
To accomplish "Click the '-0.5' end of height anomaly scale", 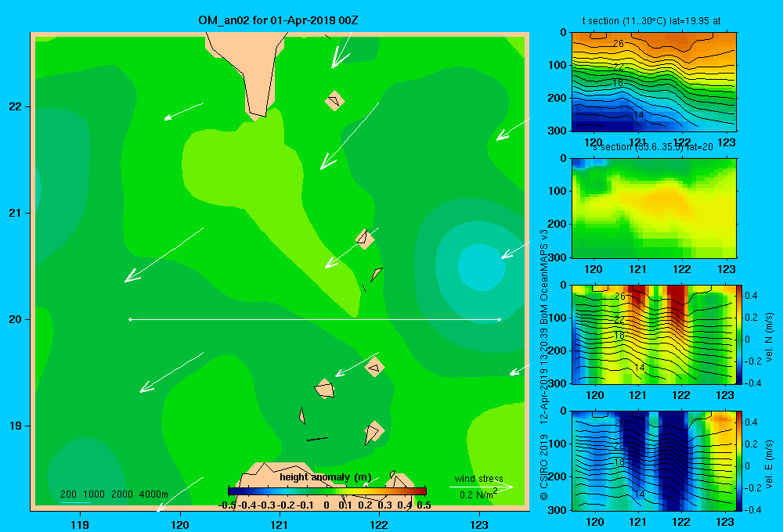I will pos(227,505).
